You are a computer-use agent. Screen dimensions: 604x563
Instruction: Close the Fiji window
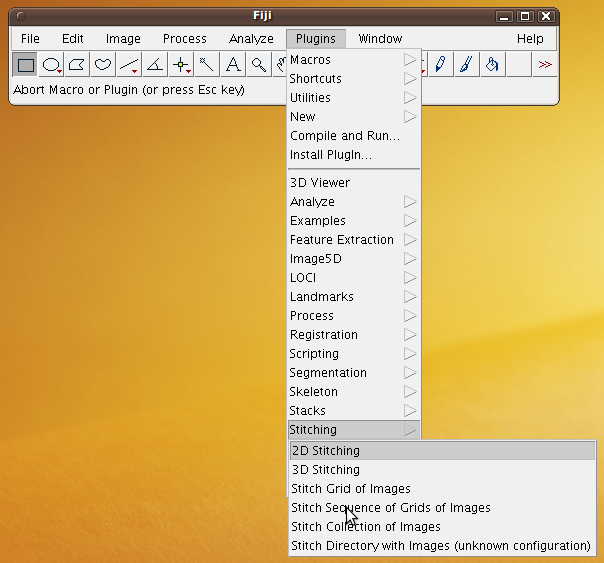[x=546, y=16]
